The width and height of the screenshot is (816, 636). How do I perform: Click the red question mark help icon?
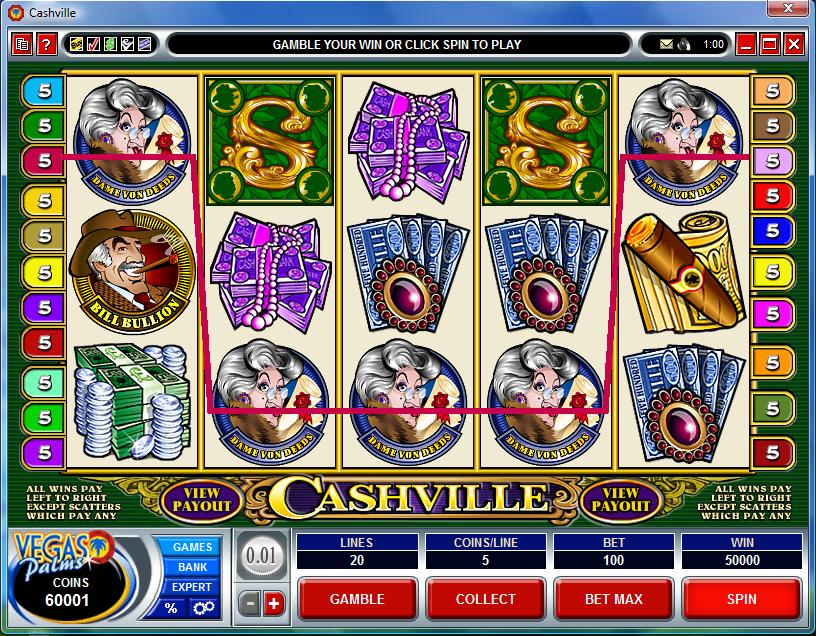46,45
